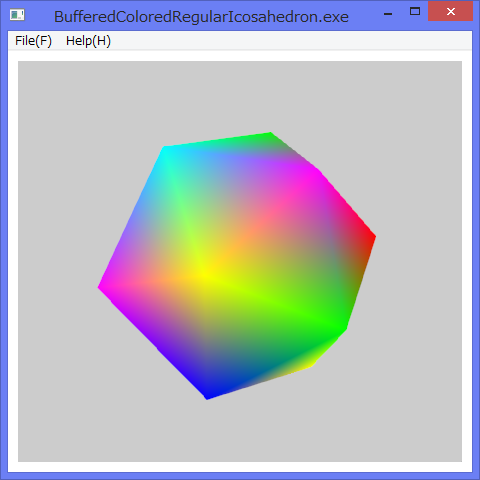Minimize the BufferedColoredRegularIcosahedron window

(x=388, y=14)
